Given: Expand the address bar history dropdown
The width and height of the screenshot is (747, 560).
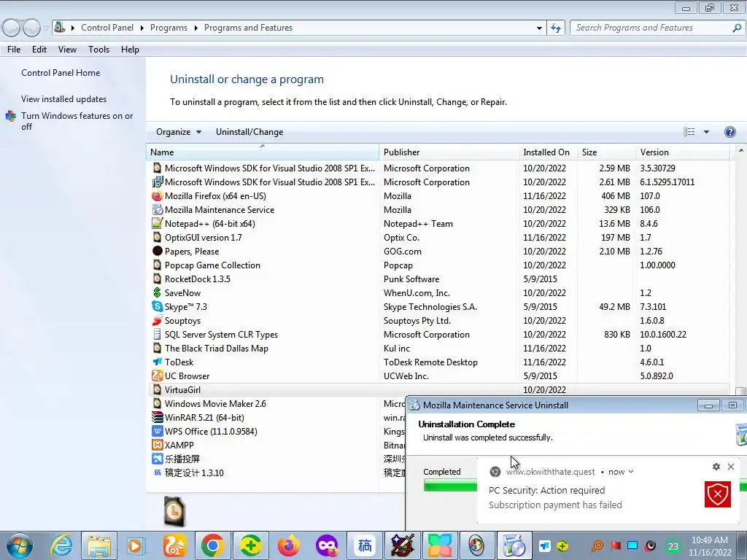Looking at the screenshot, I should [539, 28].
